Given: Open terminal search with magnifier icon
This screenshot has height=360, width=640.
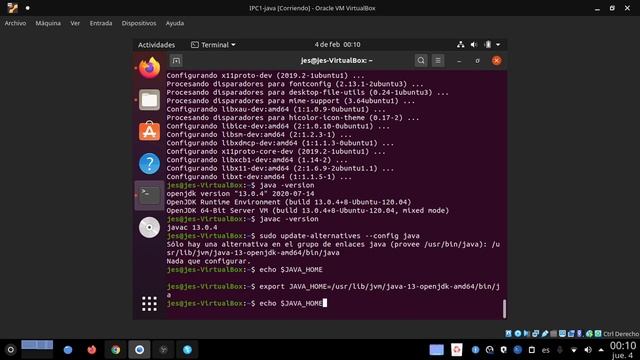Looking at the screenshot, I should click(x=421, y=60).
